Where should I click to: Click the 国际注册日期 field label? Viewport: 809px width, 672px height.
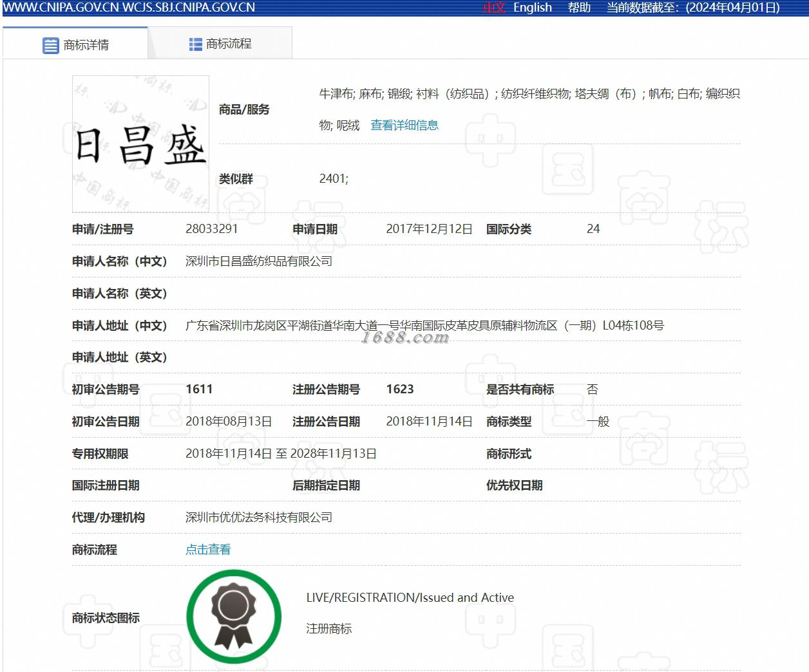tap(106, 485)
